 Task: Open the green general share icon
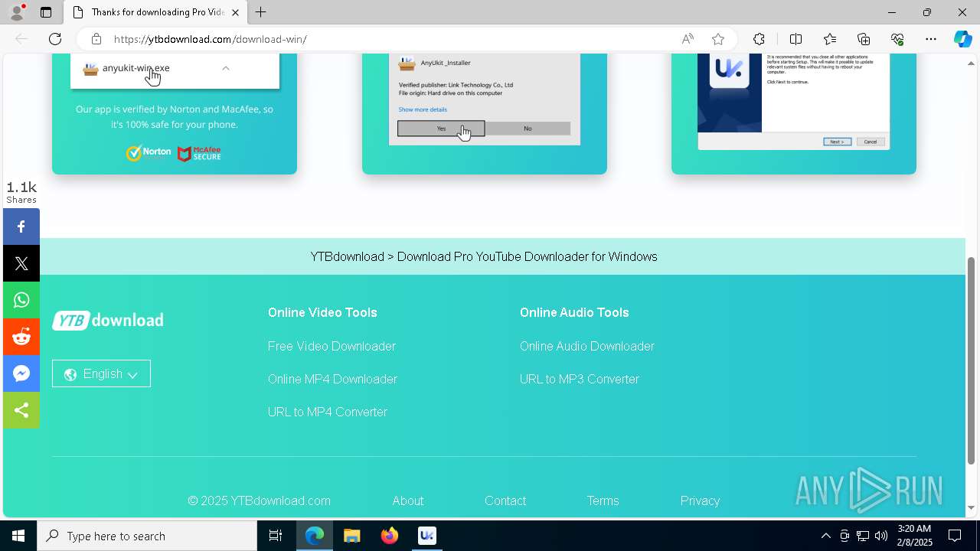tap(21, 410)
